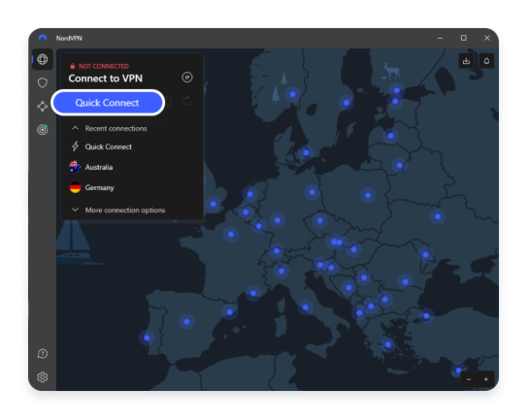Minimize the NordVPN window

440,38
